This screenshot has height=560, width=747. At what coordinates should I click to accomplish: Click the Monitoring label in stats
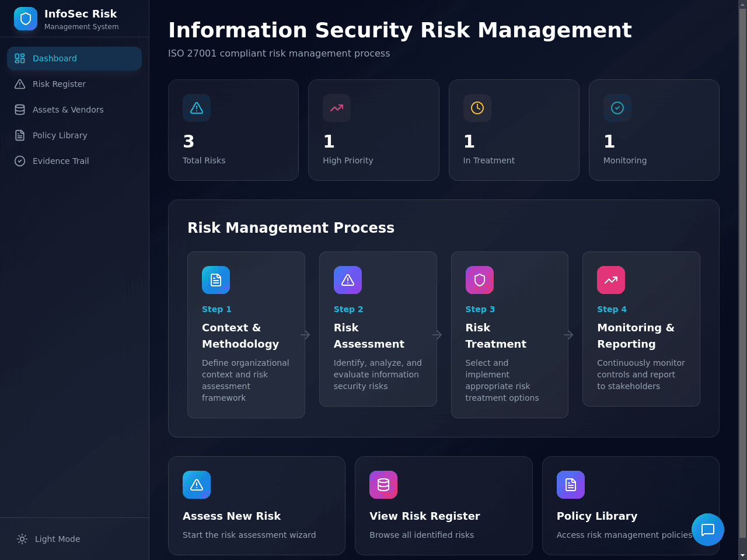click(x=625, y=160)
